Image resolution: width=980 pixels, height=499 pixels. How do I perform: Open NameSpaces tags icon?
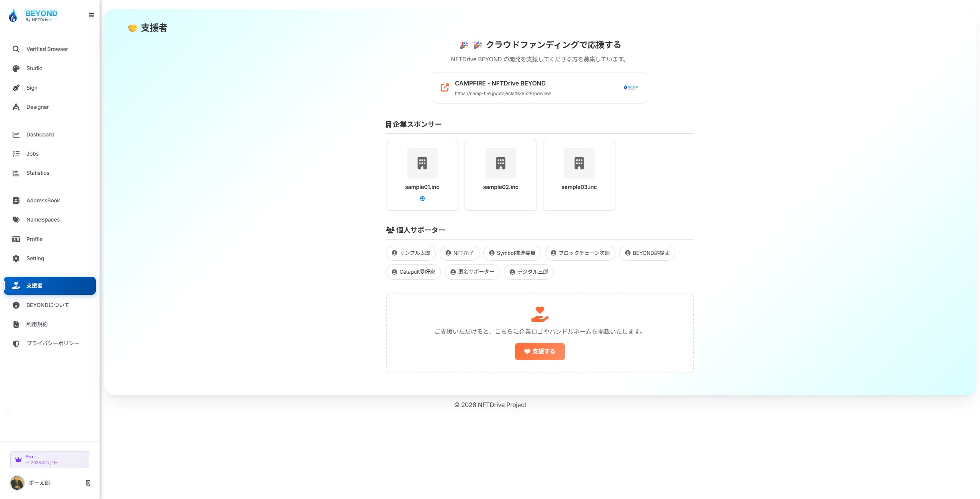tap(16, 220)
